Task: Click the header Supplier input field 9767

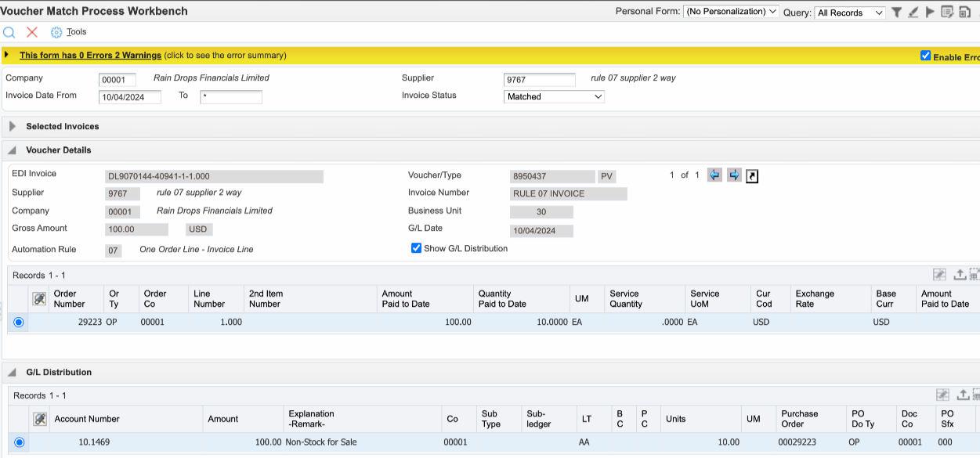Action: (x=540, y=79)
